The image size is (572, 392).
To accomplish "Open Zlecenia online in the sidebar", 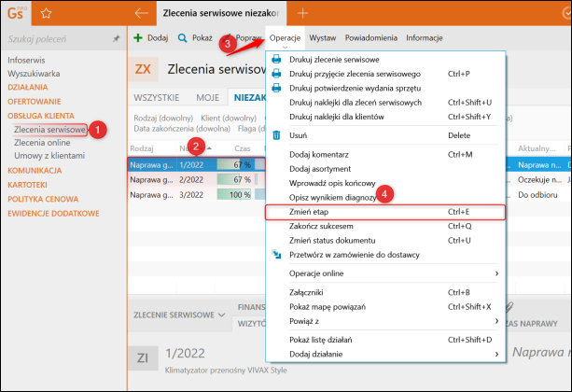I will 42,143.
